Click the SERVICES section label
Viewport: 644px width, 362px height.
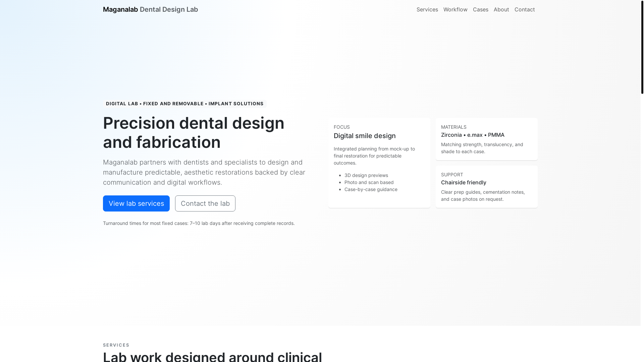pos(116,345)
